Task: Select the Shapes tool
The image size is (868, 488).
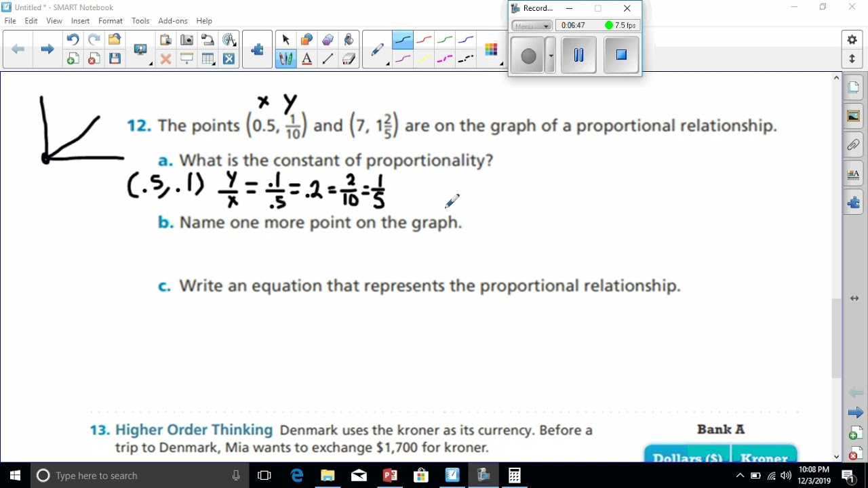Action: (307, 40)
